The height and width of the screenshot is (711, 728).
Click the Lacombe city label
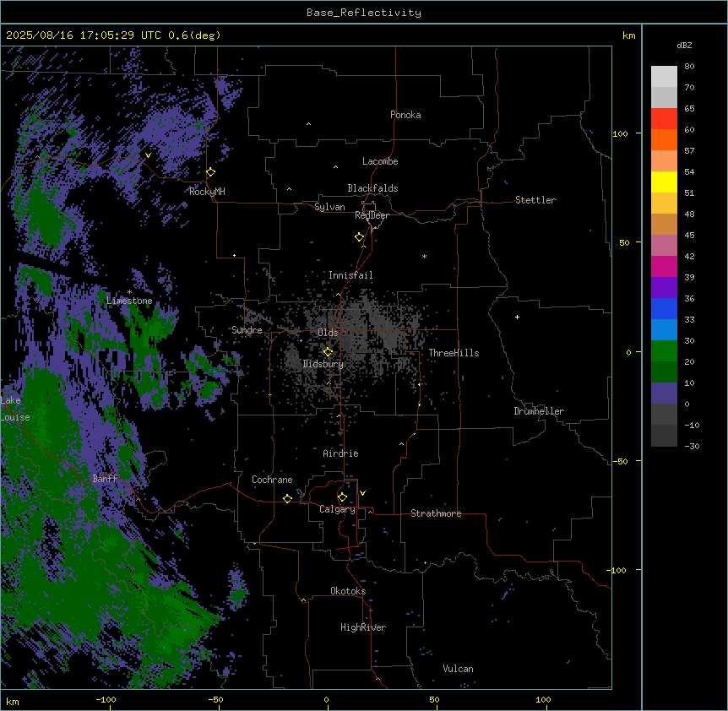(380, 161)
